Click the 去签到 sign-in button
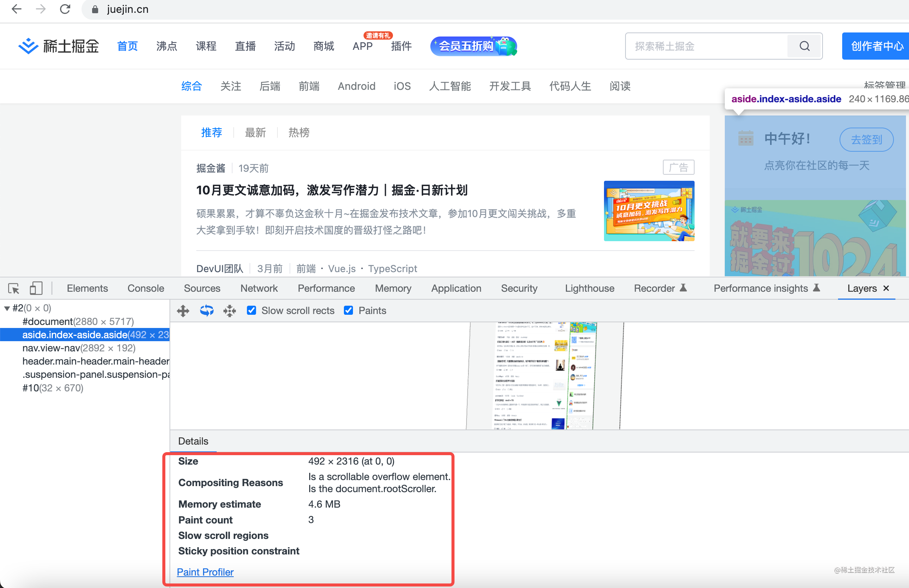The width and height of the screenshot is (909, 588). pos(866,139)
